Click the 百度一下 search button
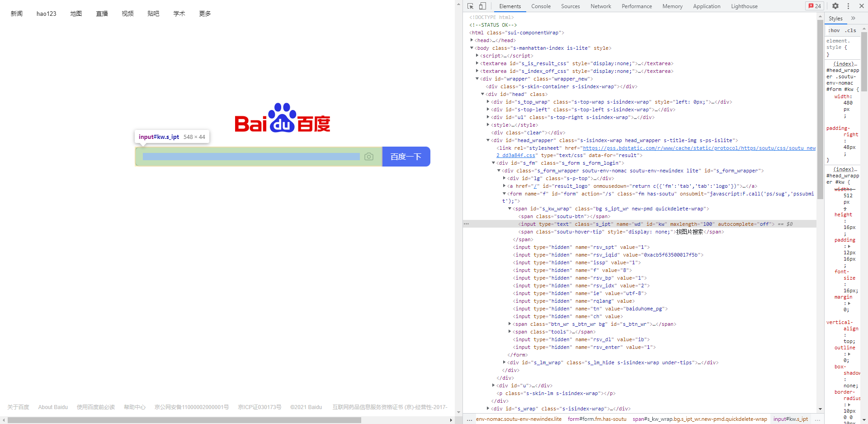 point(406,157)
